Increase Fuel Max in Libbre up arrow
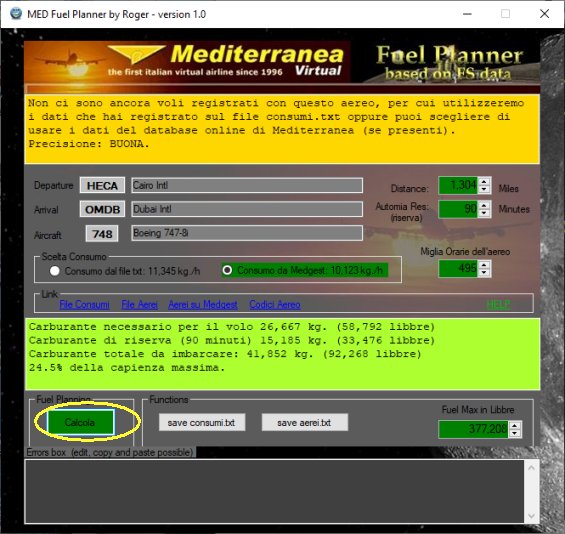 (x=515, y=426)
